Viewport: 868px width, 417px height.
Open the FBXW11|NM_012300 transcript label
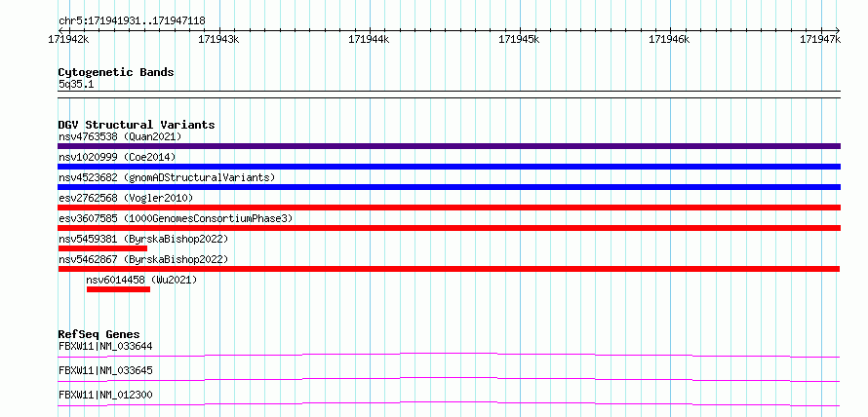pyautogui.click(x=105, y=395)
